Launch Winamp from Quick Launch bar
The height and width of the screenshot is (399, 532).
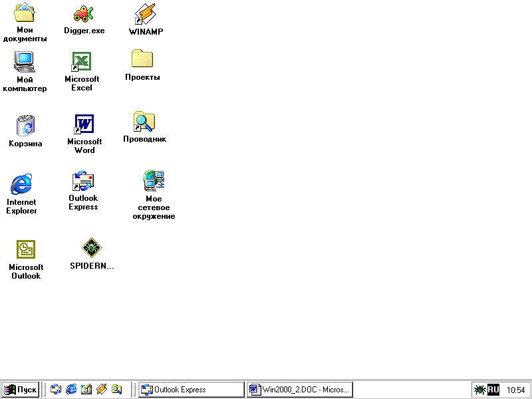click(x=102, y=389)
